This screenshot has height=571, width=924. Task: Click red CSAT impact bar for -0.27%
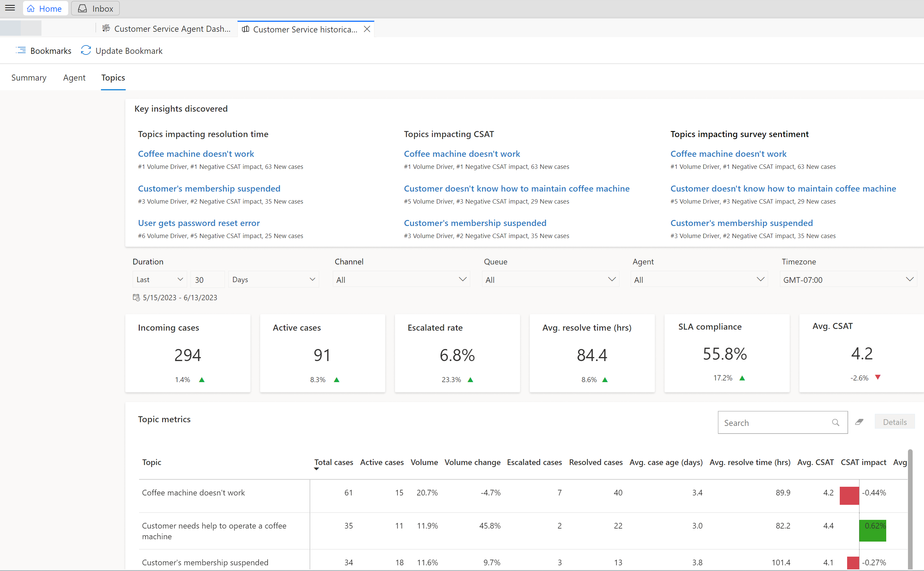[853, 563]
